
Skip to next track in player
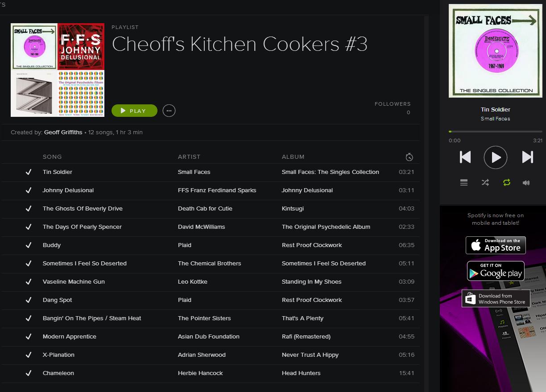(x=527, y=157)
